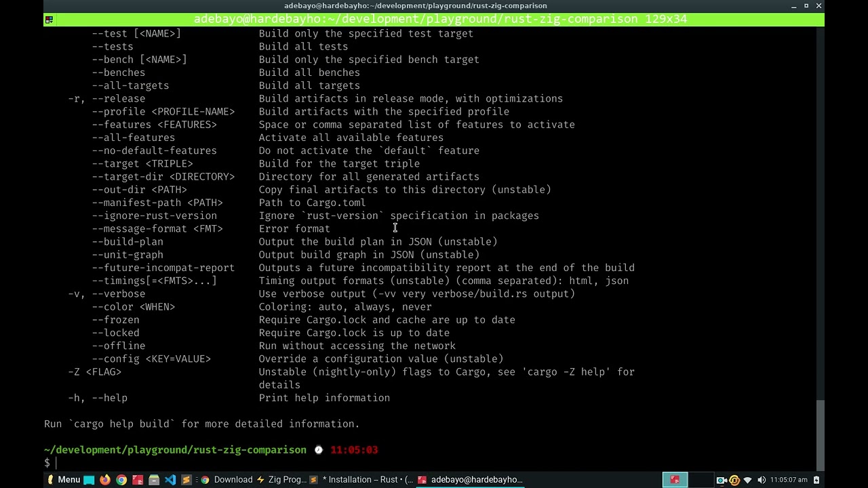Open the orange update/sync tray icon
868x488 pixels.
[734, 480]
